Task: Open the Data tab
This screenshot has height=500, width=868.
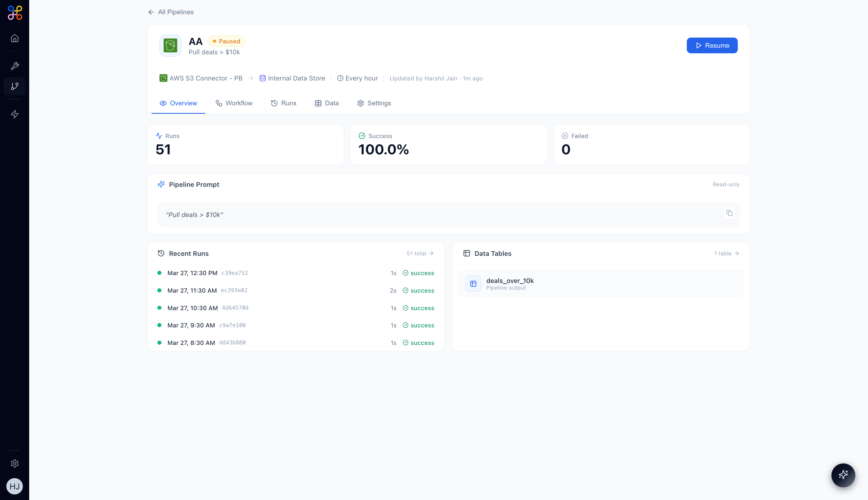Action: point(327,103)
